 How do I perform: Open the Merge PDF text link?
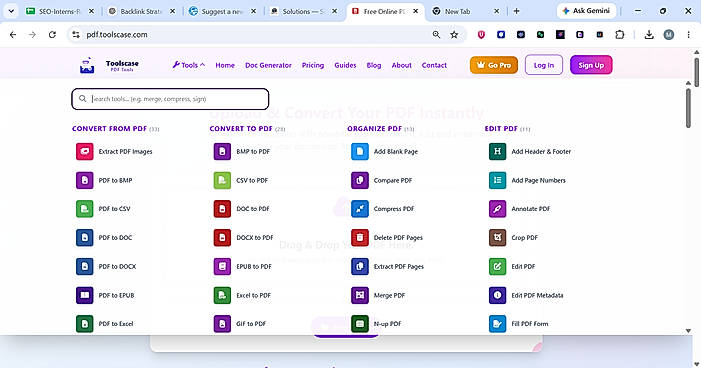coord(389,296)
